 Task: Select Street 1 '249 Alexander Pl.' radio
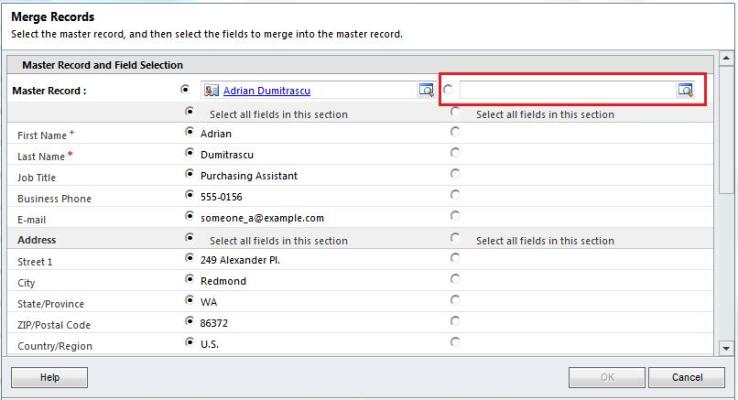[189, 258]
